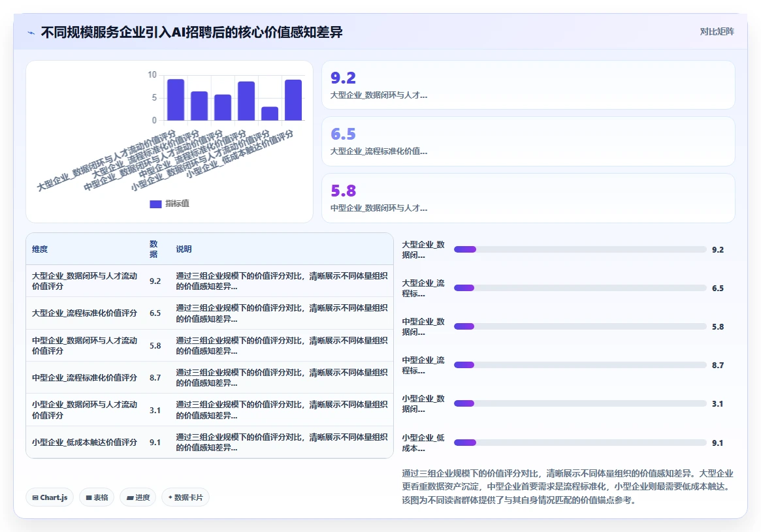
Task: Click the 数据卡片 tag at the bottom
Action: (x=186, y=497)
